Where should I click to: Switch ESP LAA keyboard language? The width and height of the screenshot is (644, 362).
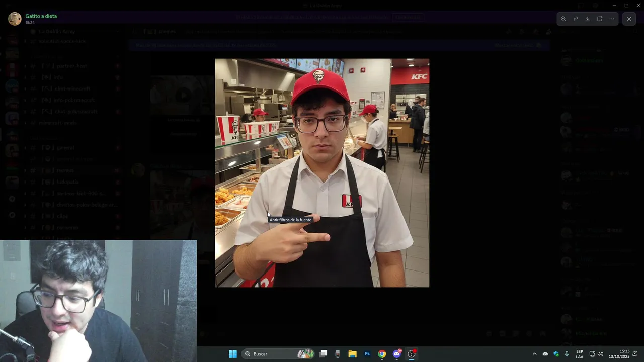point(580,354)
